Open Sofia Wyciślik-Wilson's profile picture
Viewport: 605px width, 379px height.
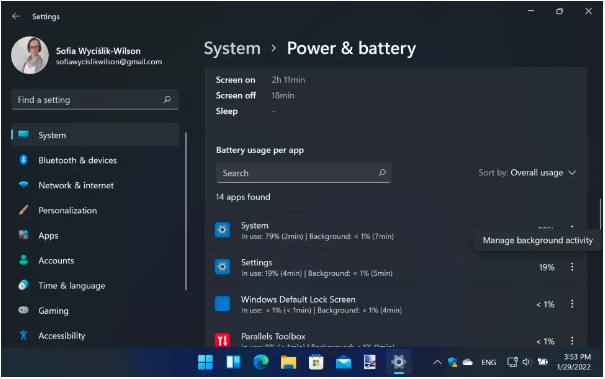click(30, 55)
